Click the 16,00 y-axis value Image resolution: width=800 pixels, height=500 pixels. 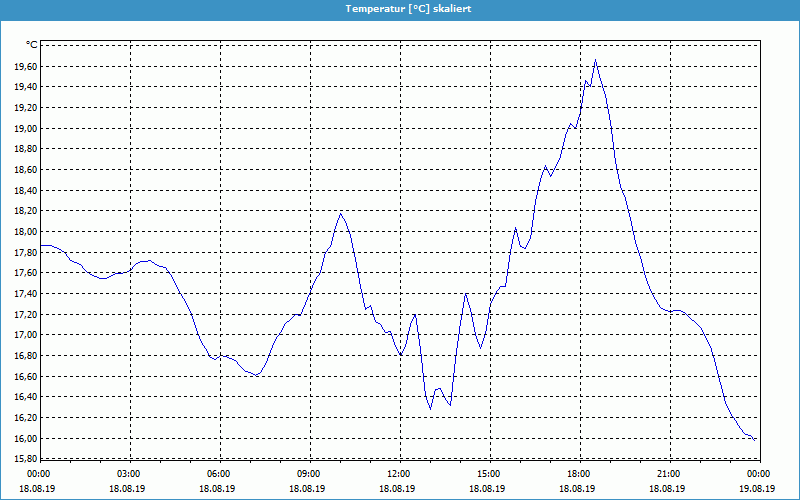pyautogui.click(x=24, y=439)
